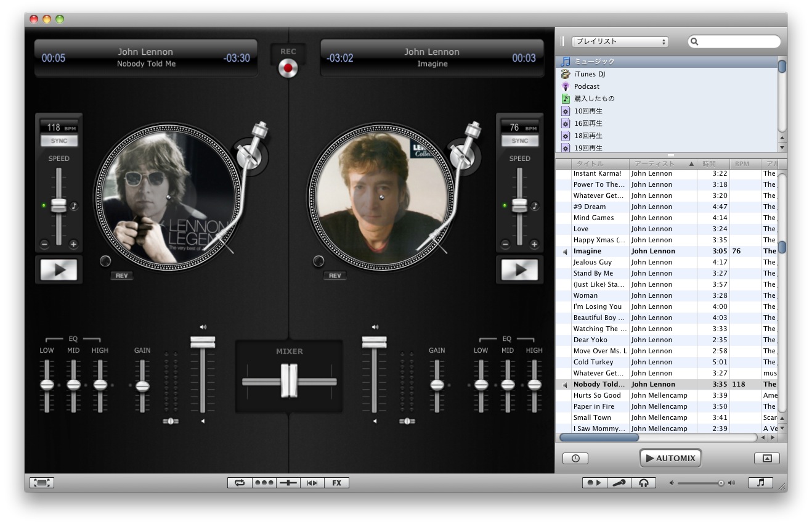Viewport: 812px width, 529px height.
Task: Click the full-screen view icon
Action: 42,483
